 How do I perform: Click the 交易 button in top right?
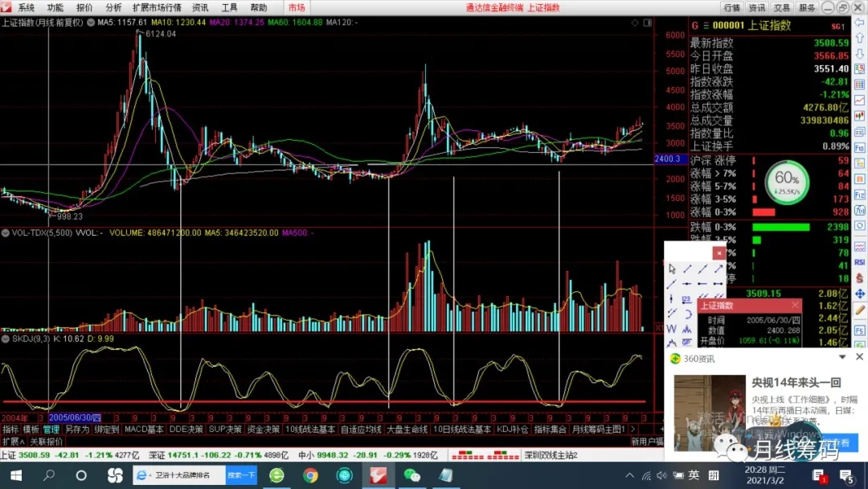pos(782,7)
